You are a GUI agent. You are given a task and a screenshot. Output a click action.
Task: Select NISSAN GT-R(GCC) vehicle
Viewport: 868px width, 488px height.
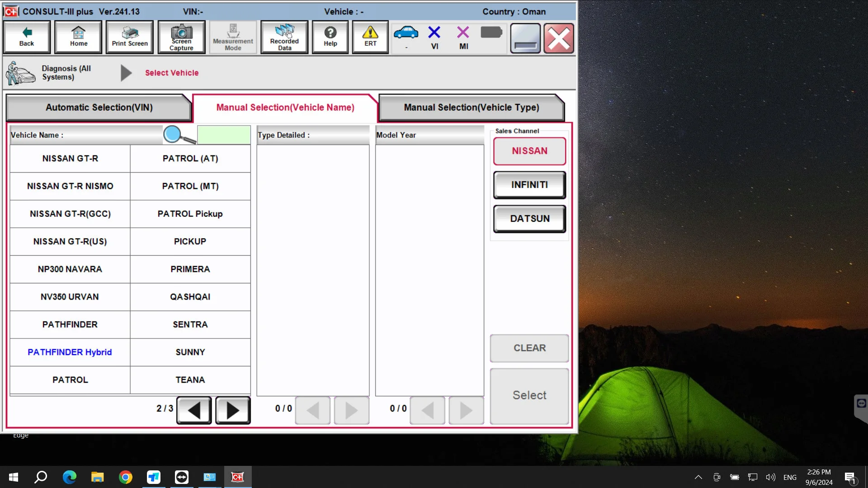(70, 214)
